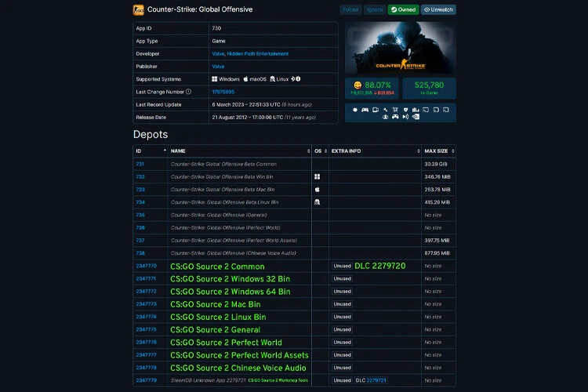Open depot ID 2347770 link

point(147,266)
